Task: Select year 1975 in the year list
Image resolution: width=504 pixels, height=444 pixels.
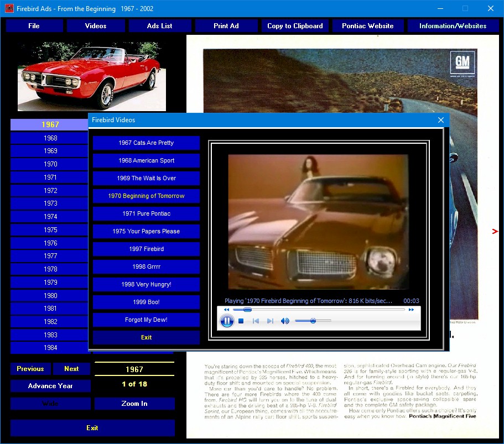Action: (49, 229)
